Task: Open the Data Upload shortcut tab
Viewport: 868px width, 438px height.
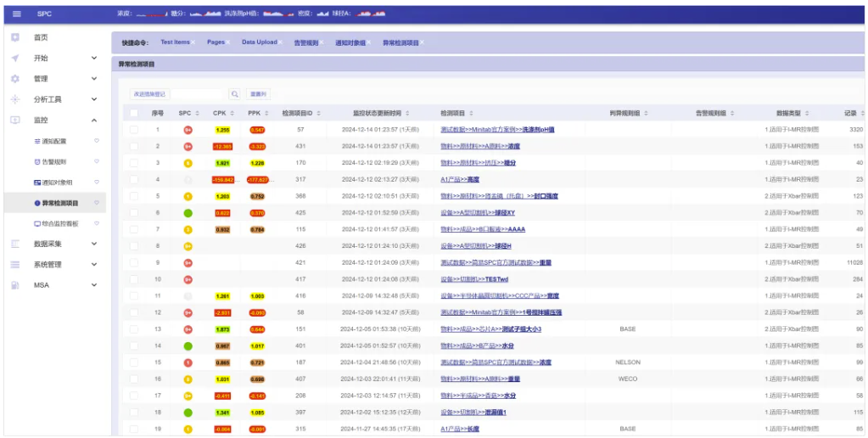Action: click(x=259, y=42)
